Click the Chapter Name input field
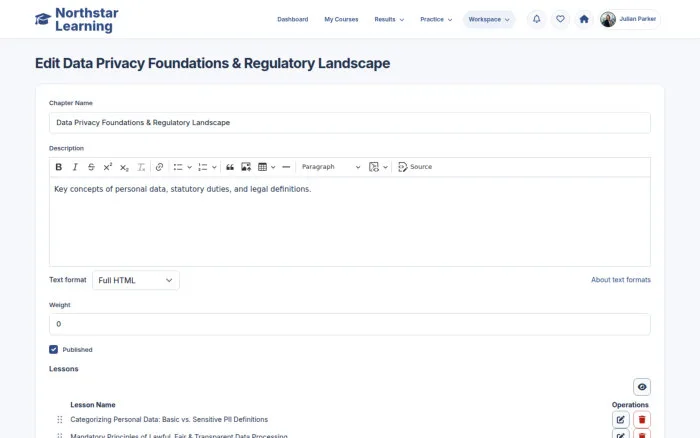This screenshot has width=700, height=438. pyautogui.click(x=350, y=123)
